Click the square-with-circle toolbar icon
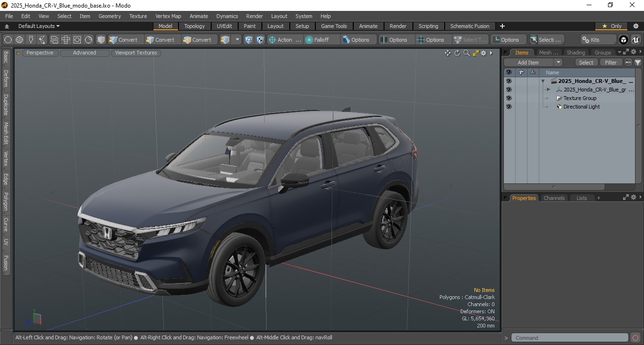The height and width of the screenshot is (345, 644). [77, 40]
